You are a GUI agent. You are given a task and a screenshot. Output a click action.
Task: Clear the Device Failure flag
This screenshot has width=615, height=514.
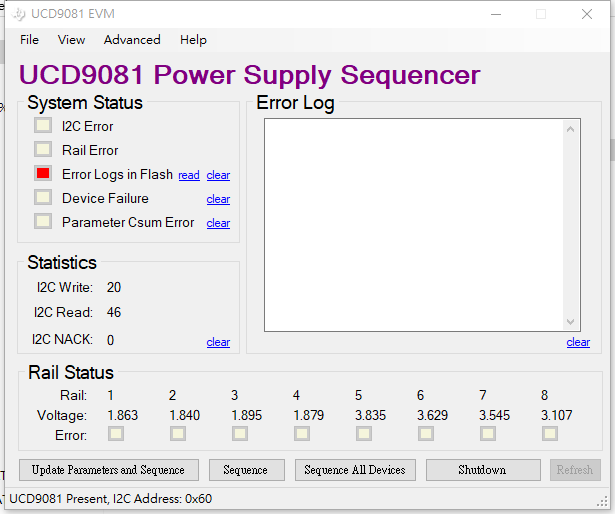(218, 199)
